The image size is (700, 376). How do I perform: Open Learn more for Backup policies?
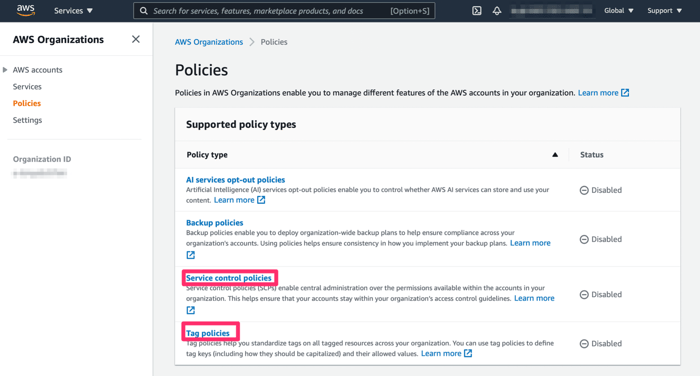click(x=530, y=243)
